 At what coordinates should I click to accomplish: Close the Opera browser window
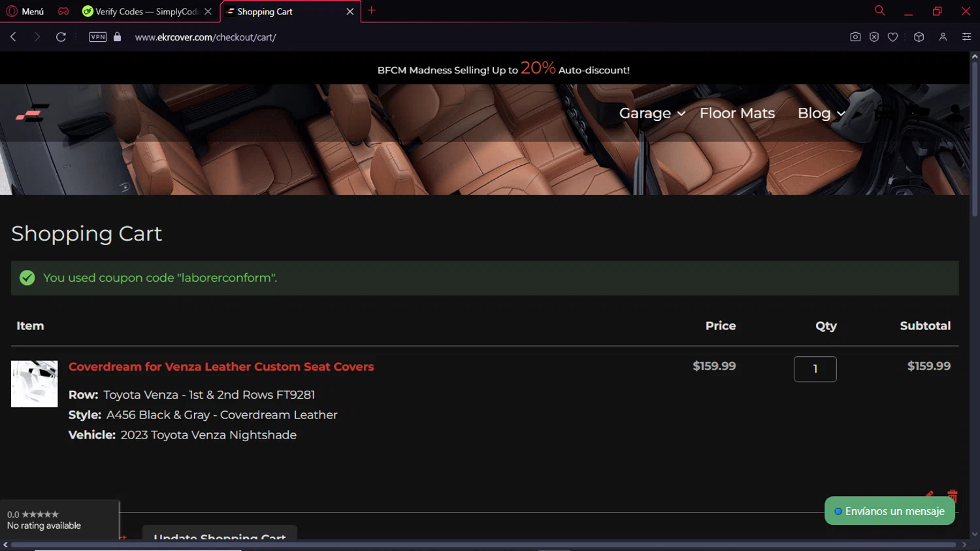click(x=966, y=11)
